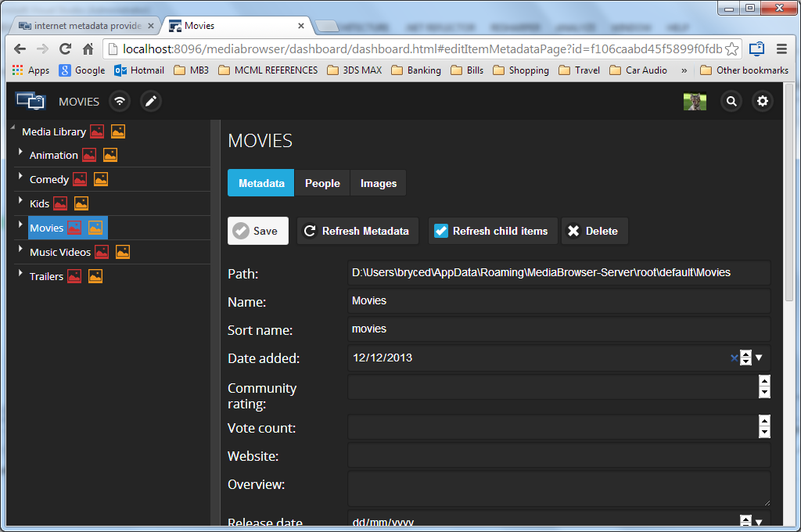Viewport: 801px width, 532px height.
Task: Click the Website input field
Action: pos(559,455)
